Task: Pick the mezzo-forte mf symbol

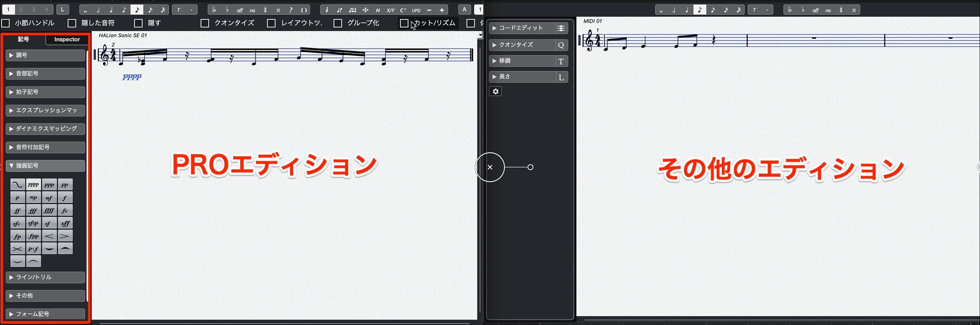Action: (x=49, y=197)
